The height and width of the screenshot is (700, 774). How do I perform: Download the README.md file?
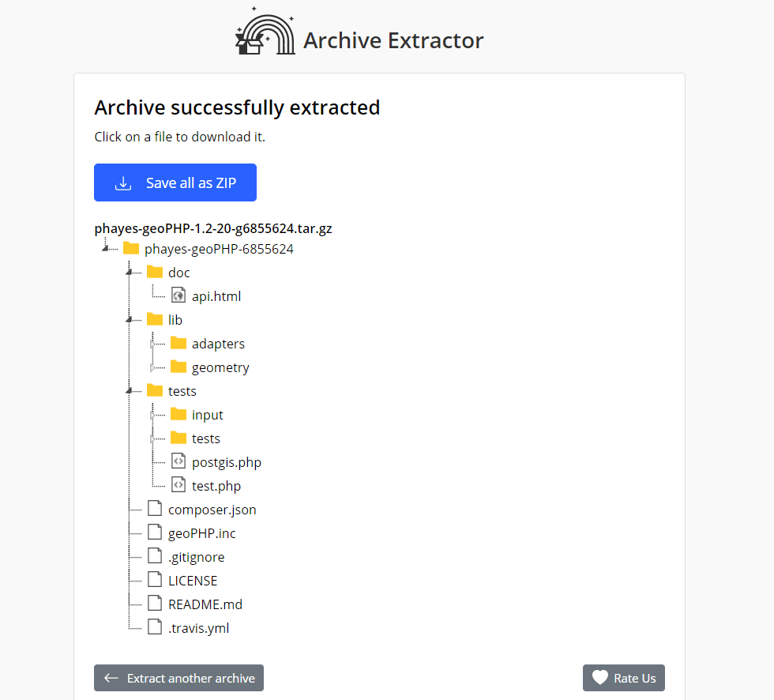coord(205,604)
